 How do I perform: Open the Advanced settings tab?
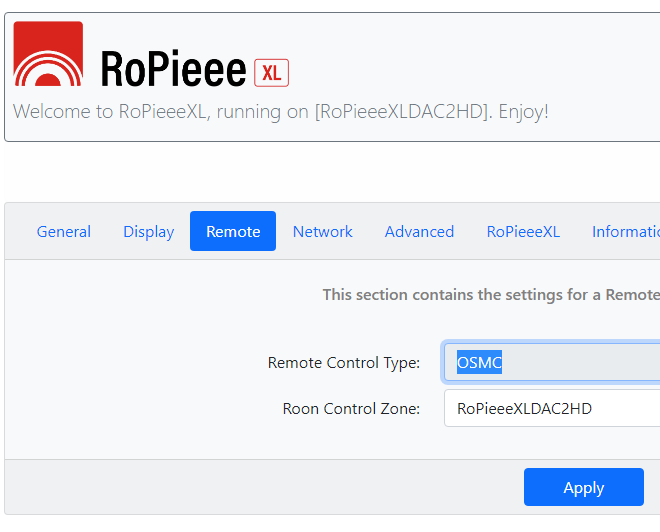(x=419, y=231)
